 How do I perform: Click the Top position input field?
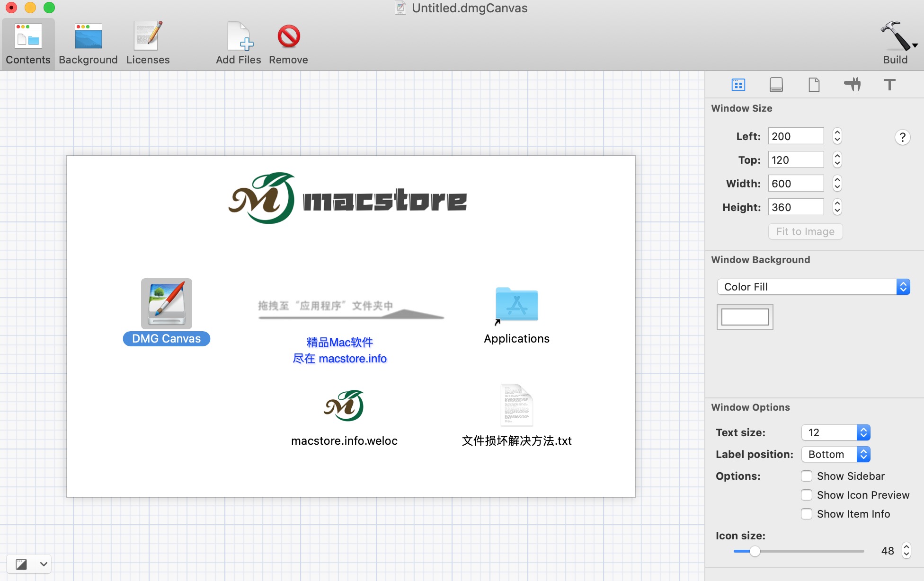point(796,160)
